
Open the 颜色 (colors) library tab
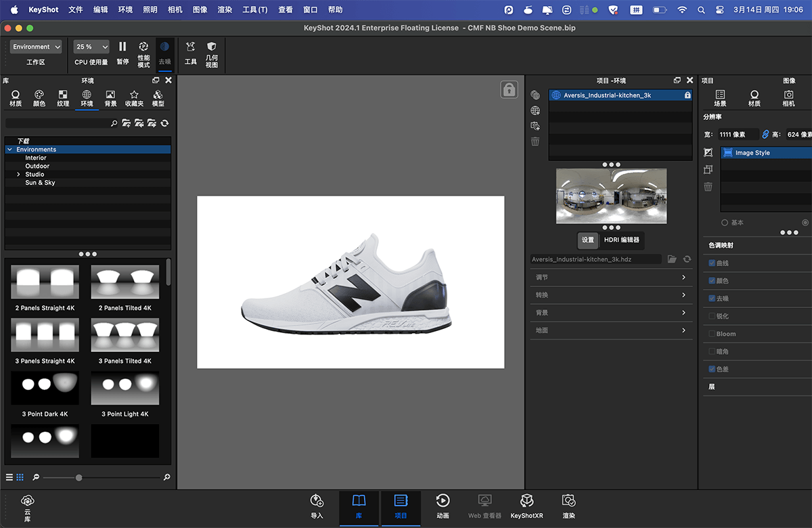click(39, 99)
